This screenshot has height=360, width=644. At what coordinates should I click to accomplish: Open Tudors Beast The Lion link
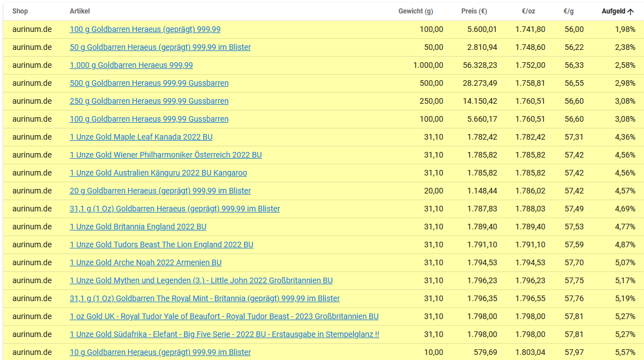click(162, 245)
